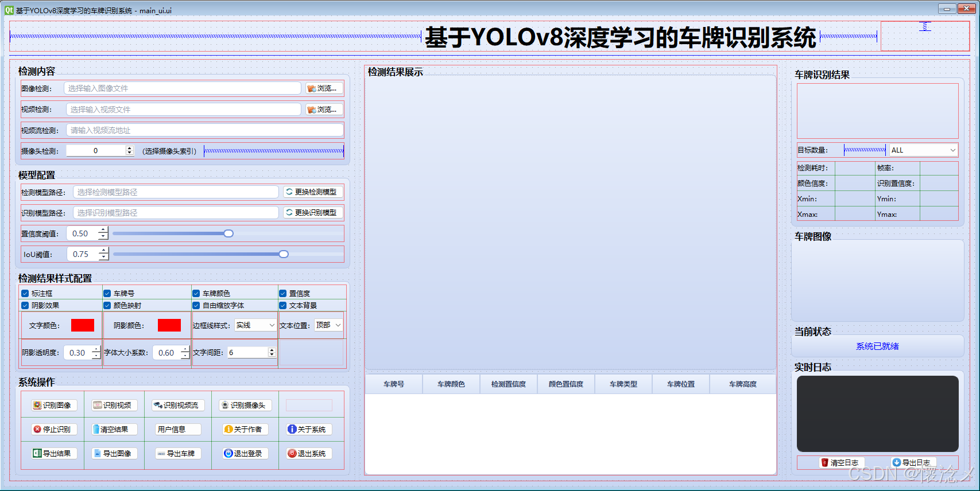Focus the 图像检测 file path field
The image size is (980, 491).
pyautogui.click(x=183, y=88)
